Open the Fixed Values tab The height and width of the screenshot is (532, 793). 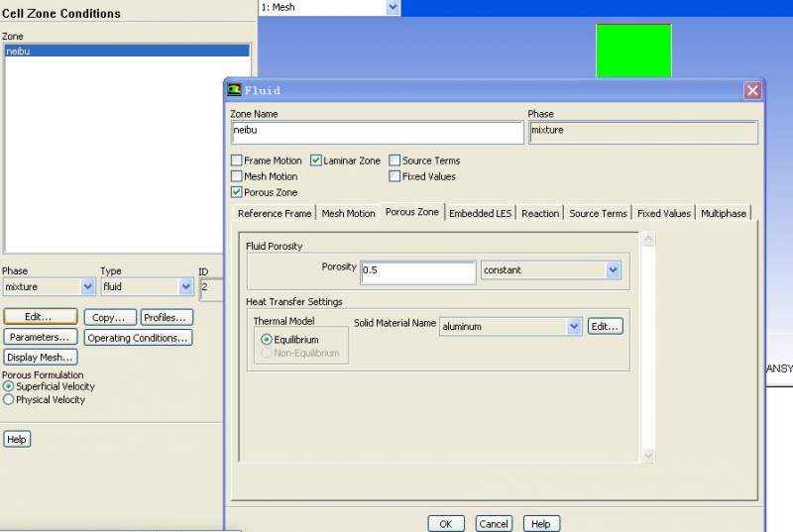663,213
